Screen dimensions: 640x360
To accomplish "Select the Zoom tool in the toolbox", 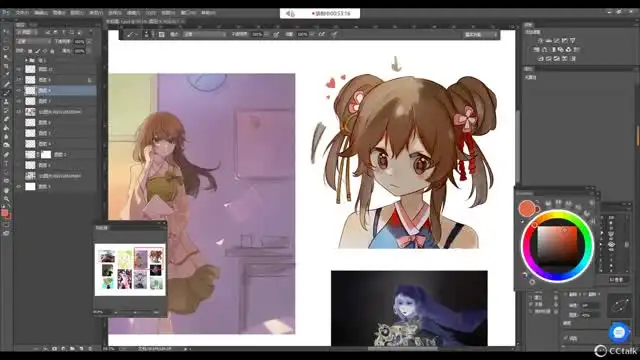I will point(6,199).
